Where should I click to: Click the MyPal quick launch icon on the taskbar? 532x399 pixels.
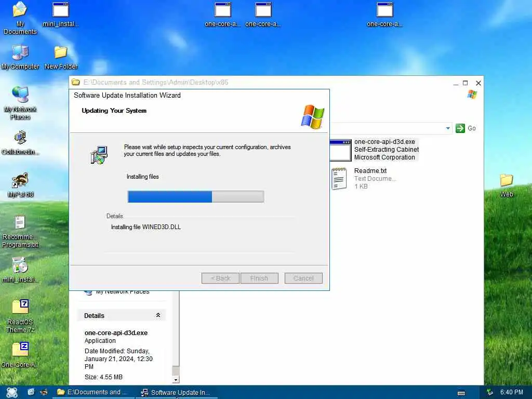[44, 392]
